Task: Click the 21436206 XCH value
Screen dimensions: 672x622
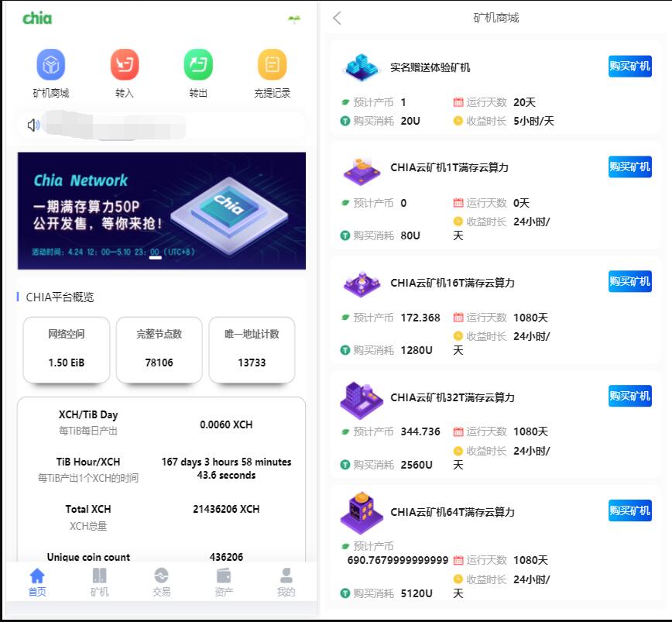Action: (226, 509)
